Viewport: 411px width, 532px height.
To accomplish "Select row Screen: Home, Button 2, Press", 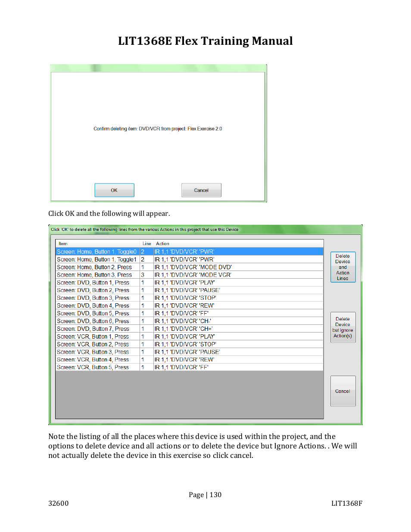I will coord(190,267).
